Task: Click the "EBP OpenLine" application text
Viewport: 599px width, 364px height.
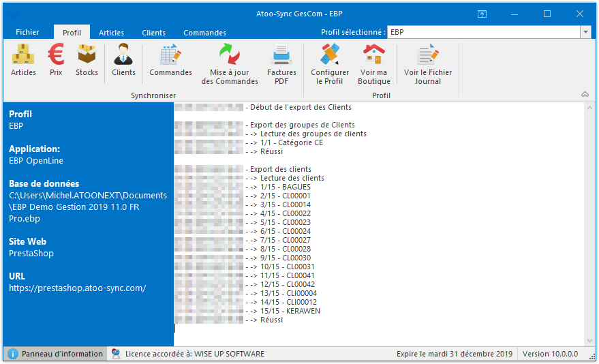Action: 36,161
